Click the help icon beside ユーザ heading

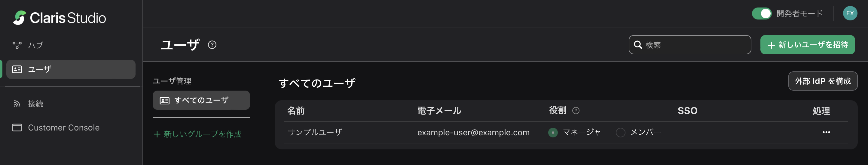point(212,45)
